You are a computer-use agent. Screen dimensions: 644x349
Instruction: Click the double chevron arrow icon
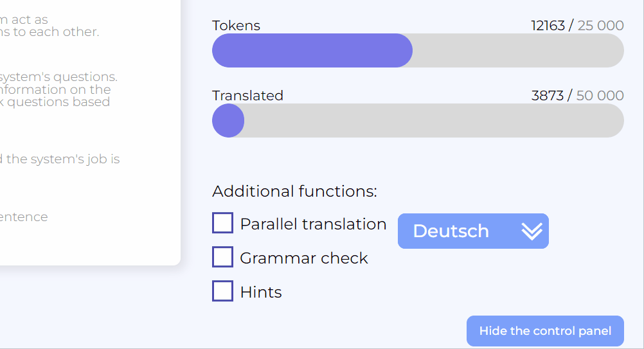pyautogui.click(x=532, y=231)
